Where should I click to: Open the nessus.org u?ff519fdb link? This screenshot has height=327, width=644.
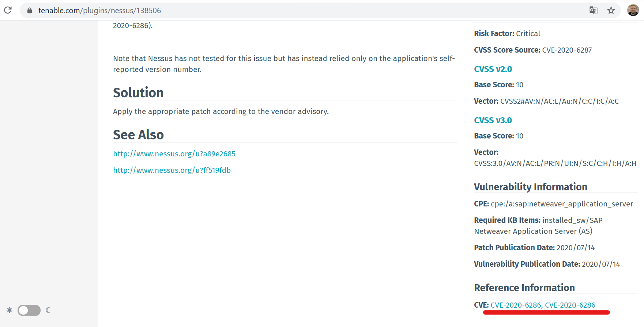pyautogui.click(x=172, y=170)
